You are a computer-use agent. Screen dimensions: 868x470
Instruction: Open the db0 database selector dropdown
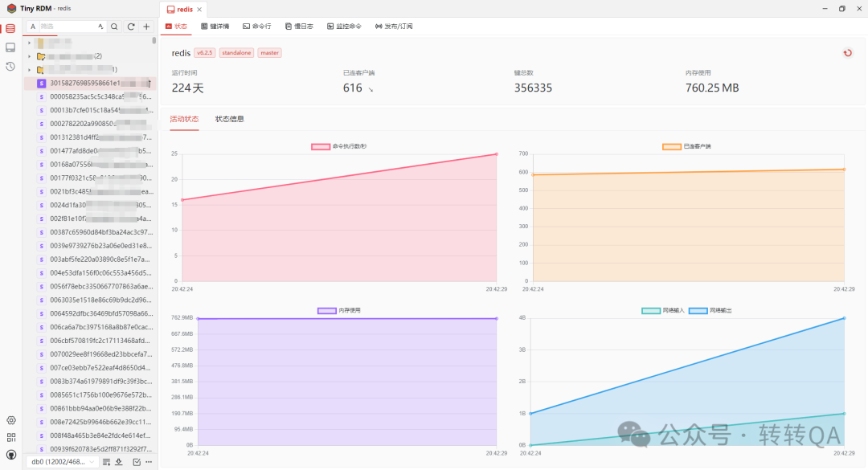pos(61,462)
